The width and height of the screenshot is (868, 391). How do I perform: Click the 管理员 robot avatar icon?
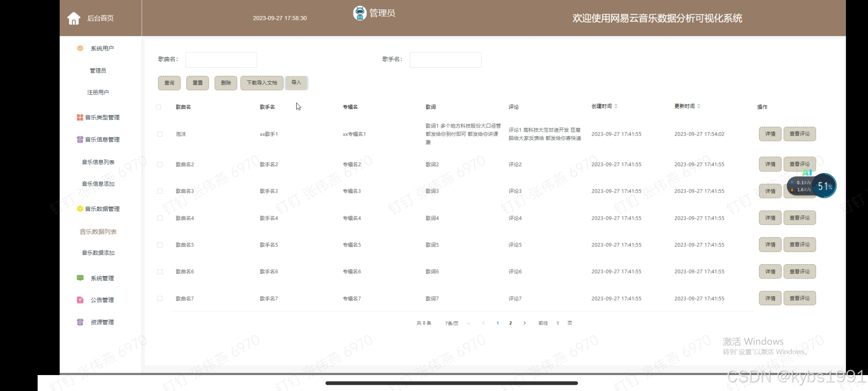[359, 13]
